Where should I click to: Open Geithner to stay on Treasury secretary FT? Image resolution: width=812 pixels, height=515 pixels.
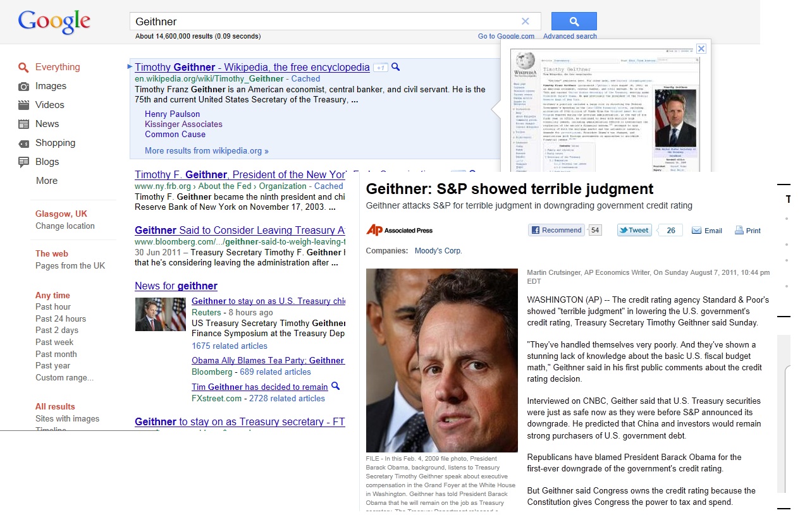point(240,422)
